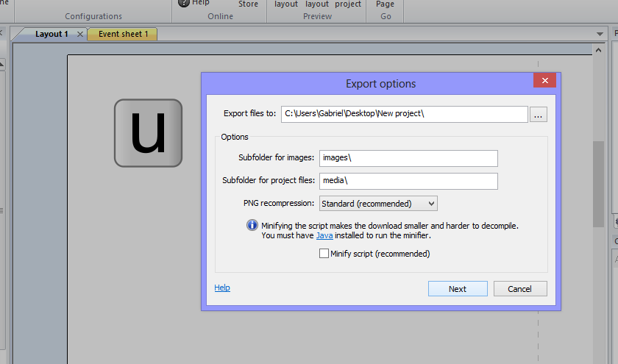Select the Layout 1 tab

tap(51, 34)
